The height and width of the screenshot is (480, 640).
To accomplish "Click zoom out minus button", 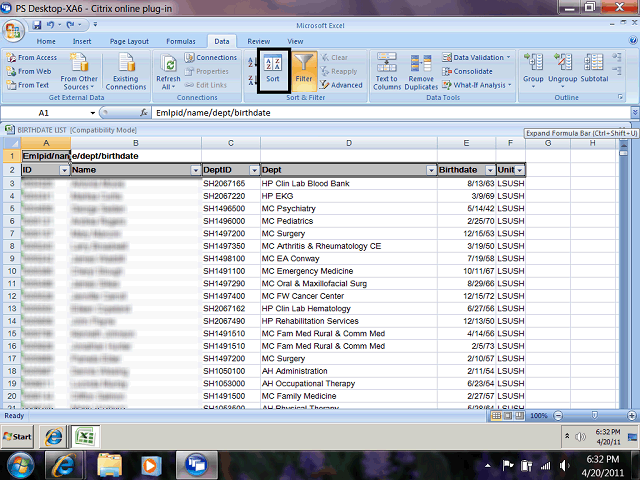I will pyautogui.click(x=558, y=416).
